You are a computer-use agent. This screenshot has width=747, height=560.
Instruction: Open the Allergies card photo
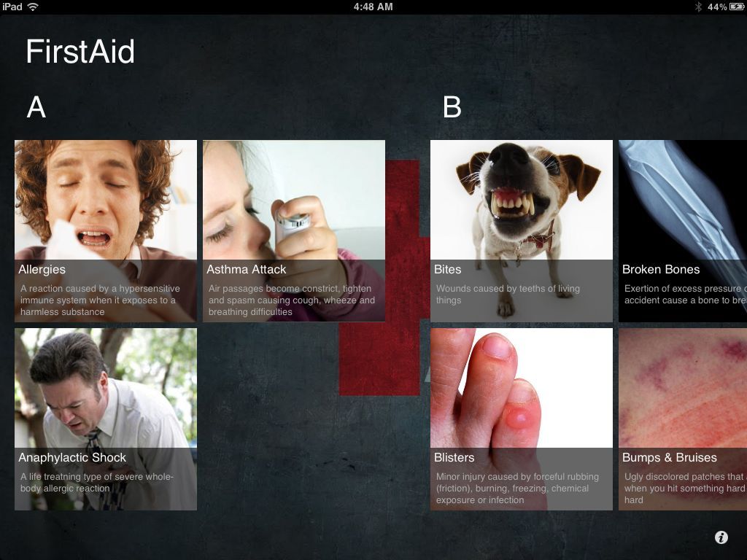coord(106,200)
